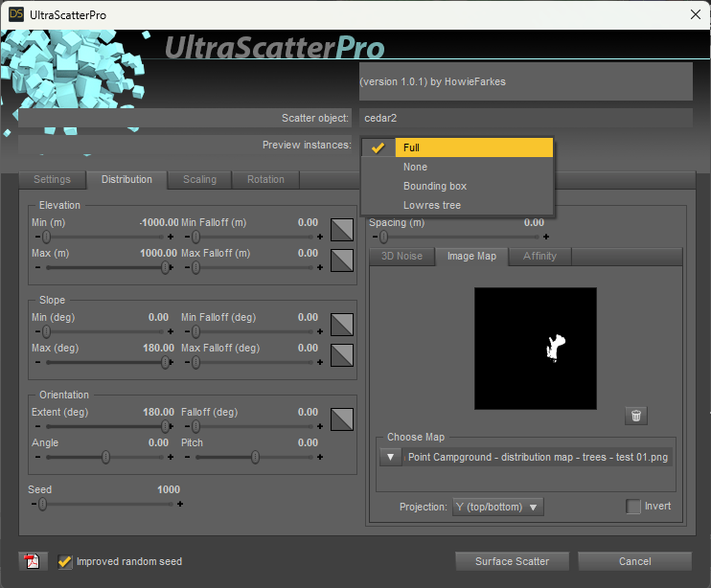The image size is (711, 588).
Task: Click the Seed value 1000
Action: coord(169,489)
